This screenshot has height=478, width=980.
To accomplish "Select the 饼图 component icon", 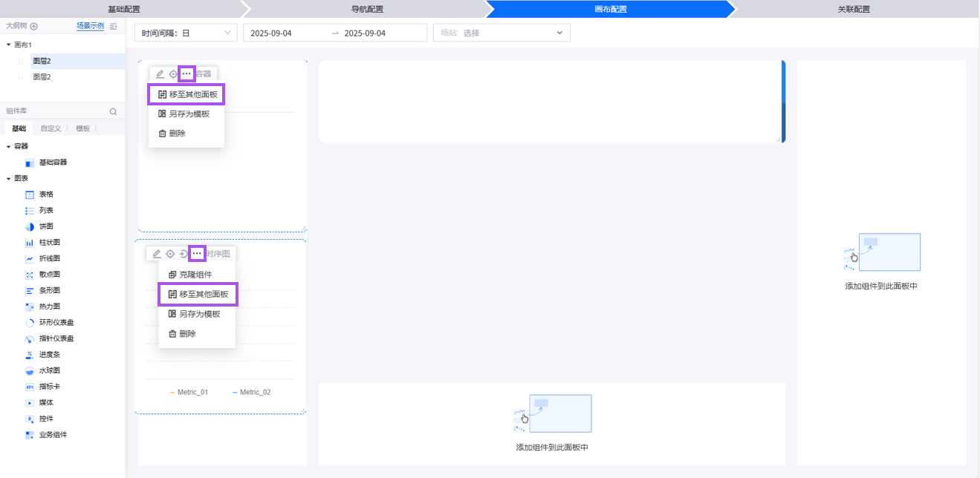I will (30, 226).
